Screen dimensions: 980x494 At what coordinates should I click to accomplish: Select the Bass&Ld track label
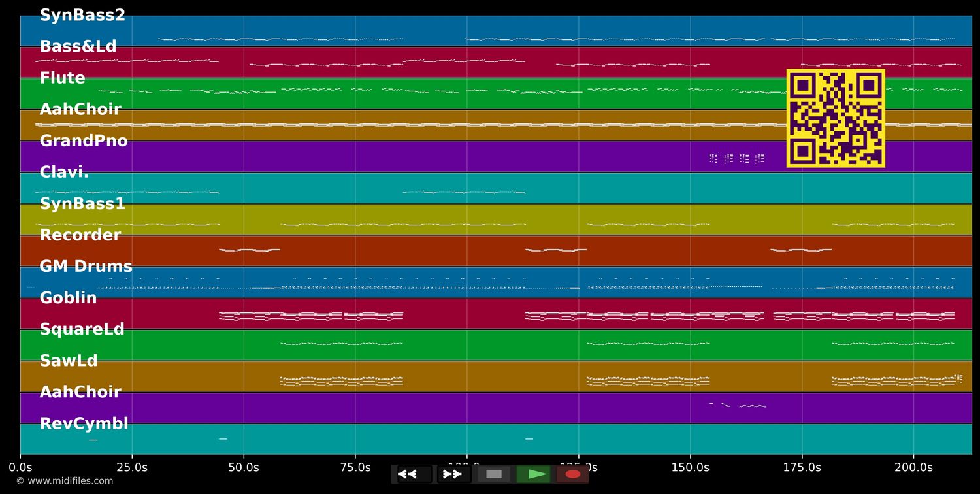[x=78, y=46]
